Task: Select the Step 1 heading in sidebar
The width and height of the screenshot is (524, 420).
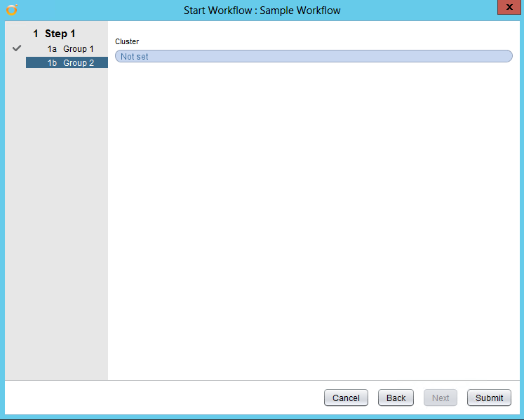Action: [60, 34]
